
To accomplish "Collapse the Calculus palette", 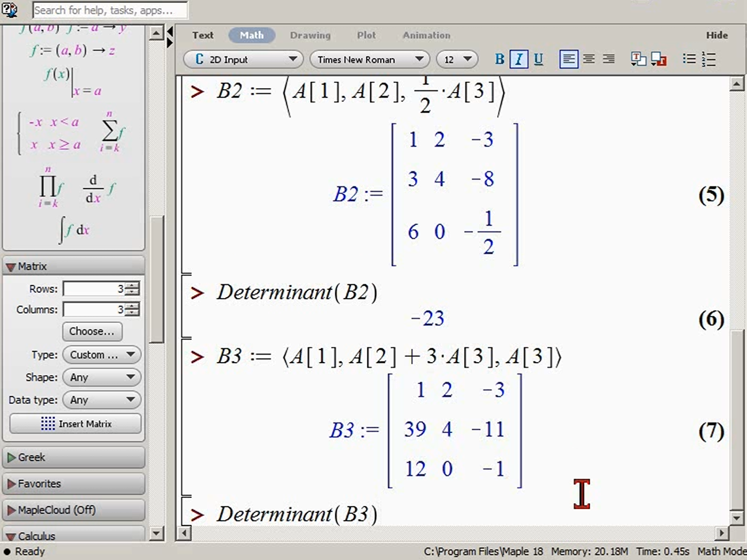I will pos(74,535).
